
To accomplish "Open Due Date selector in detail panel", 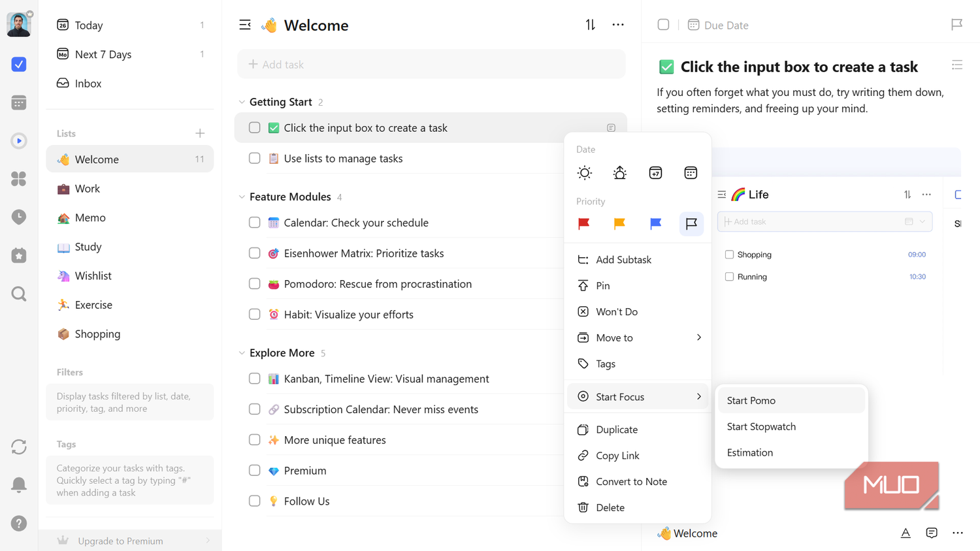I will [x=718, y=25].
